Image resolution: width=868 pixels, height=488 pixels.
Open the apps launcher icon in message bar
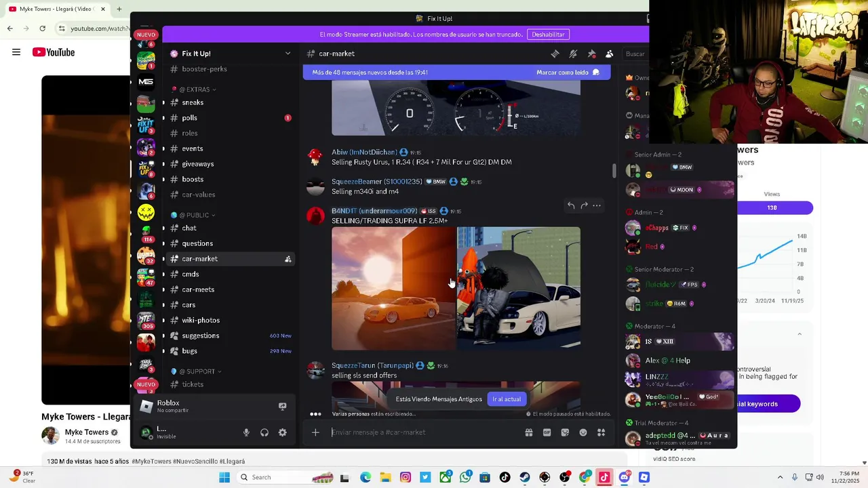click(601, 432)
